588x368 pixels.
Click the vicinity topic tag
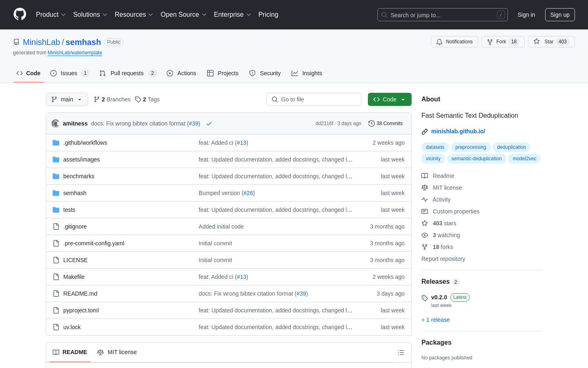(433, 159)
